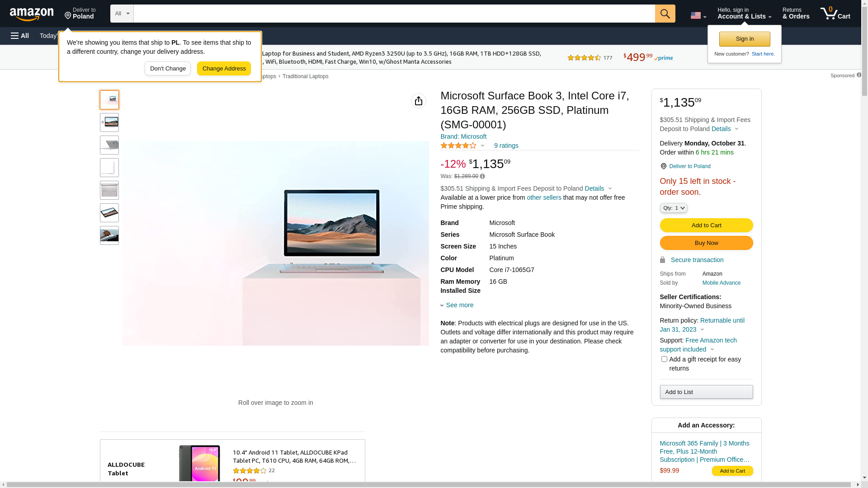Click inside the search input field
Image resolution: width=868 pixels, height=488 pixels.
pyautogui.click(x=393, y=14)
